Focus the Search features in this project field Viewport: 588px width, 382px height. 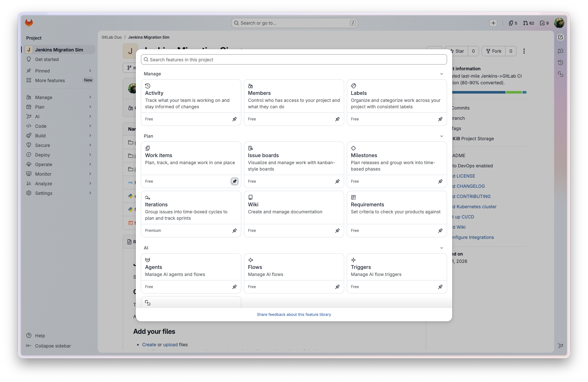(294, 60)
